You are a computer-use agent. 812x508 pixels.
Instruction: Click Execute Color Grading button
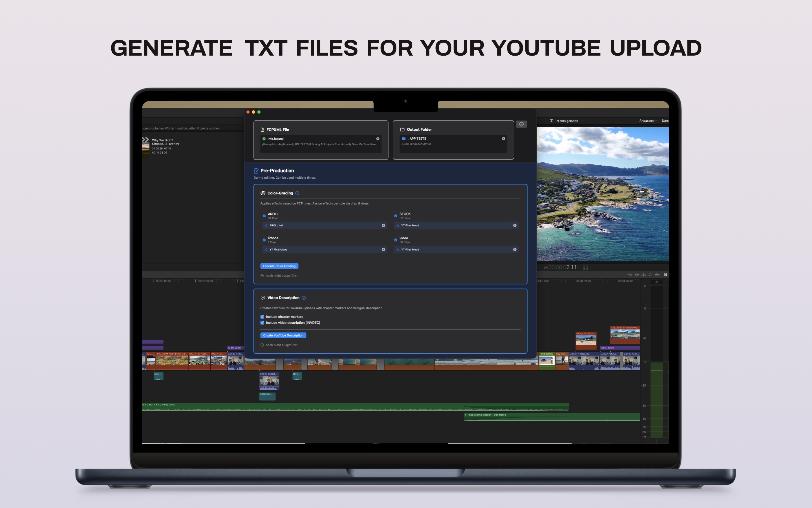[x=279, y=266]
